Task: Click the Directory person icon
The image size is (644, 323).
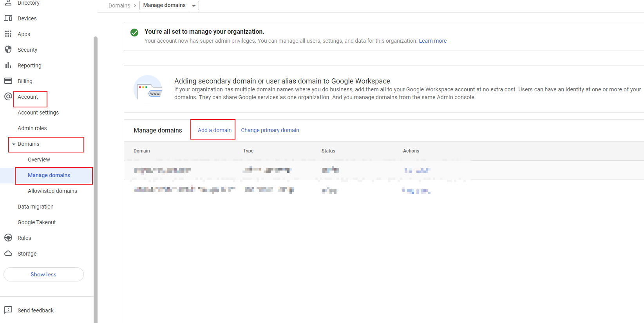Action: 8,2
